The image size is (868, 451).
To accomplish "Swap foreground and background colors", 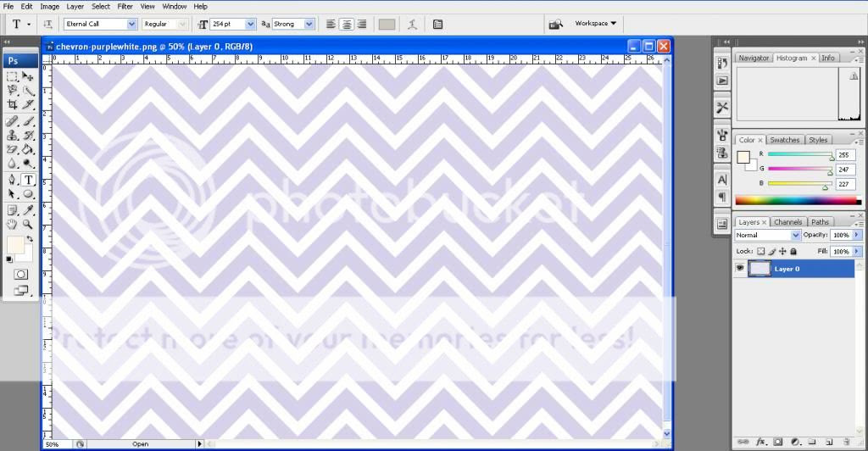I will point(30,239).
